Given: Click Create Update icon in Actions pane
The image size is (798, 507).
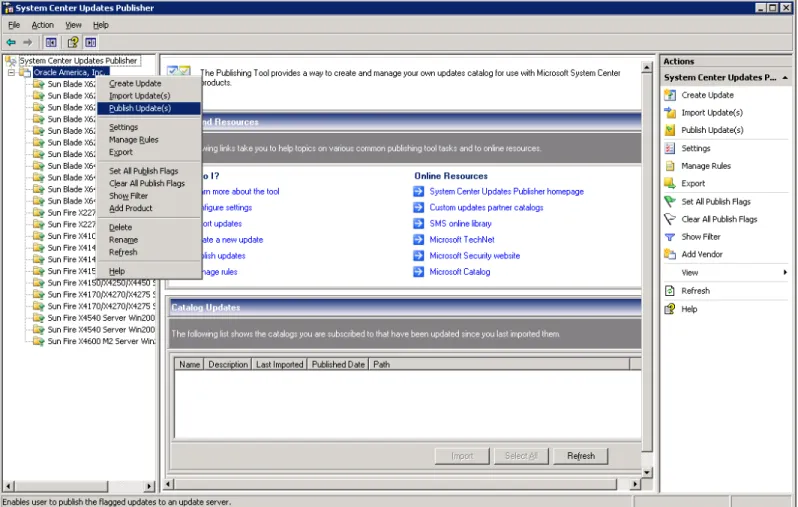Looking at the screenshot, I should click(x=670, y=95).
